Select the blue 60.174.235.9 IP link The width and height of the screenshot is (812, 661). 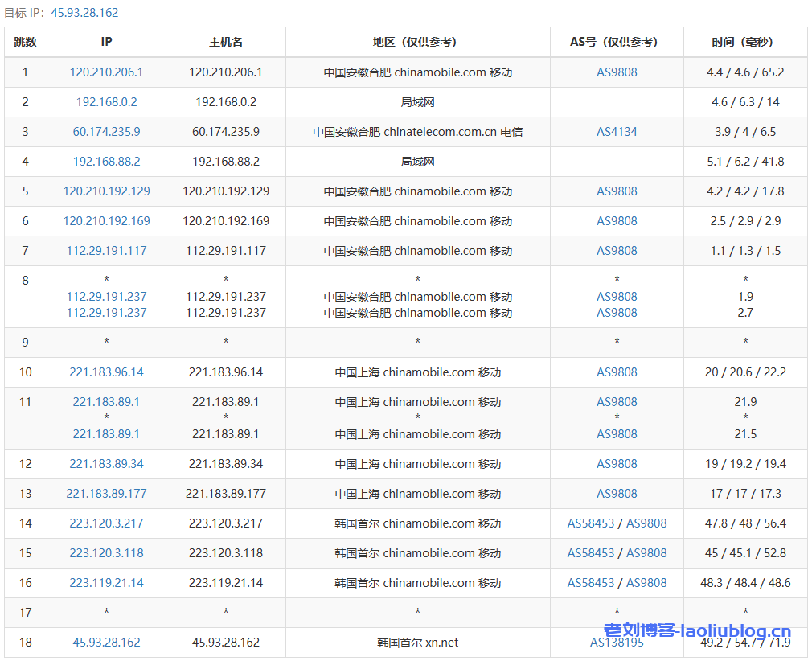(106, 132)
